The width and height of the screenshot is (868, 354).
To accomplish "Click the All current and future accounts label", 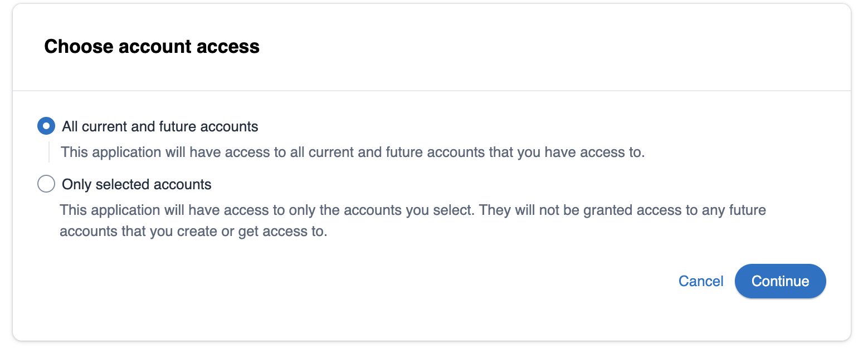I will pyautogui.click(x=159, y=126).
